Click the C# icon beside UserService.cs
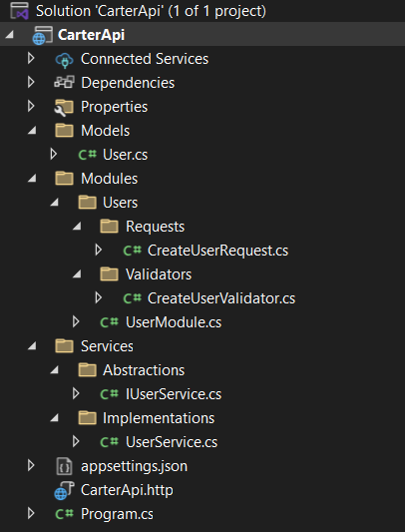 click(109, 442)
